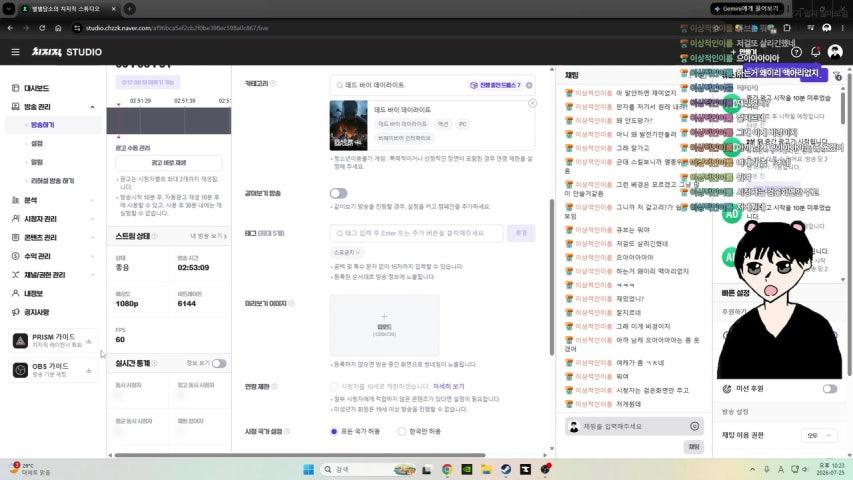The image size is (853, 480).
Task: Open the help question mark icon
Action: point(796,52)
